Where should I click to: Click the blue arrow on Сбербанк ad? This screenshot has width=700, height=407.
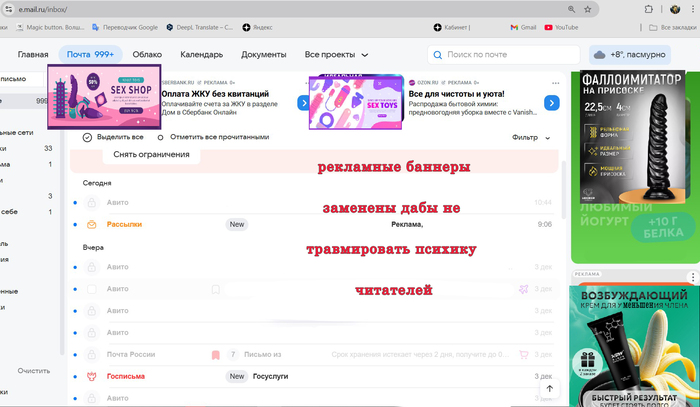click(x=301, y=102)
